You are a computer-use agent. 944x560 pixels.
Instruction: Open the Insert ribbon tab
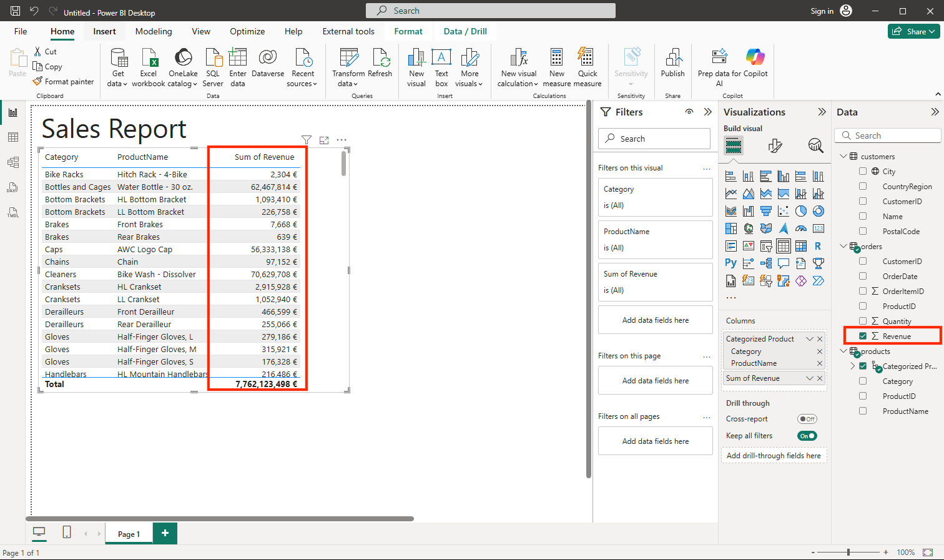point(104,31)
